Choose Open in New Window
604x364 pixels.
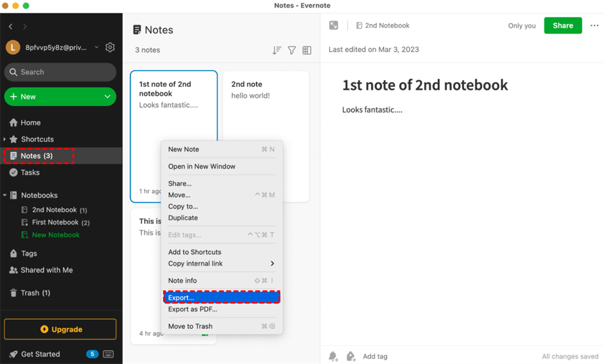(x=222, y=166)
